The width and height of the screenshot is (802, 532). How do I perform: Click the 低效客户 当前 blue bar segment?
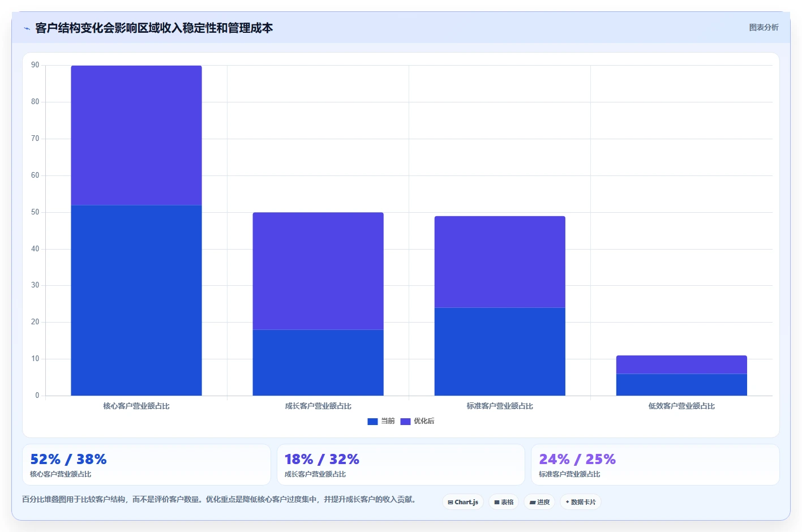coord(681,385)
